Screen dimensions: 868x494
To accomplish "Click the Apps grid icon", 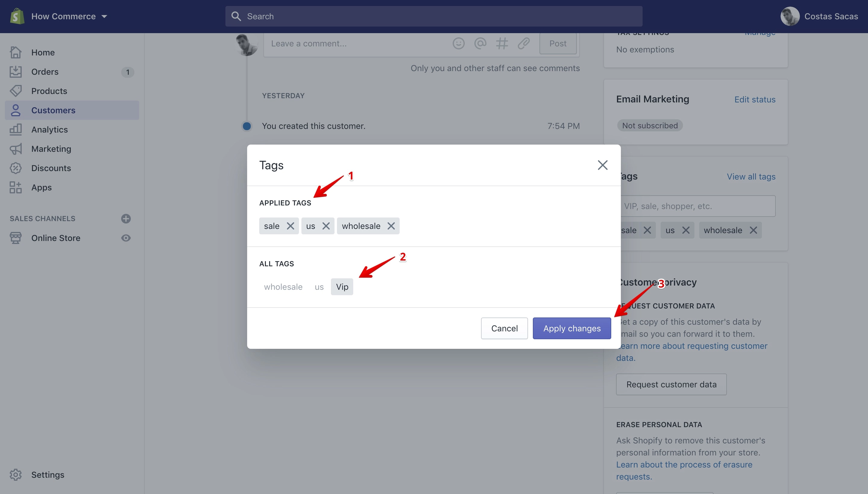I will point(16,188).
